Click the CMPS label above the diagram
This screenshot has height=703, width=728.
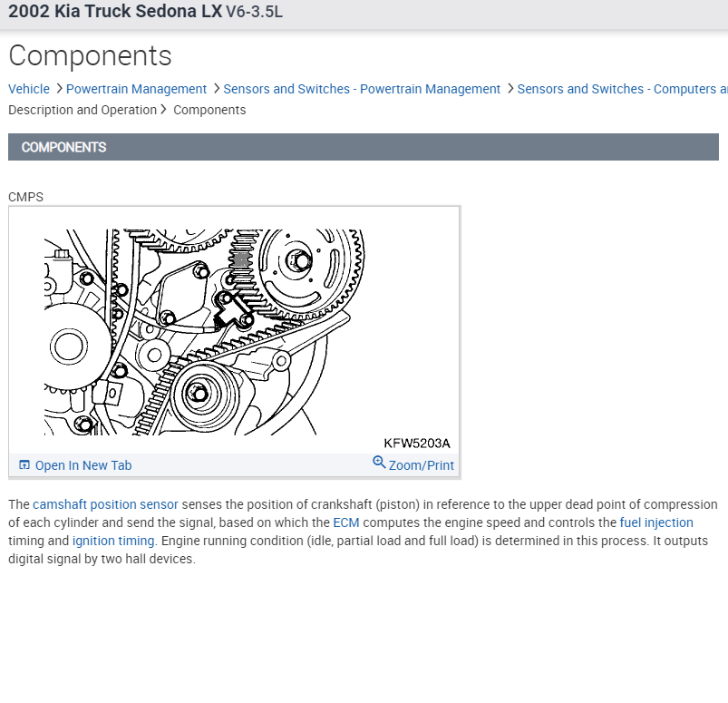[x=25, y=197]
